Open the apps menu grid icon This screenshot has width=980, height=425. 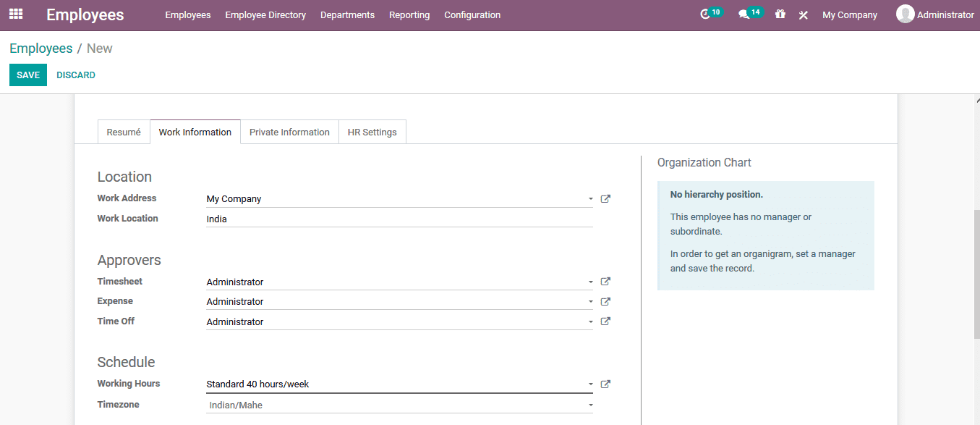(15, 14)
